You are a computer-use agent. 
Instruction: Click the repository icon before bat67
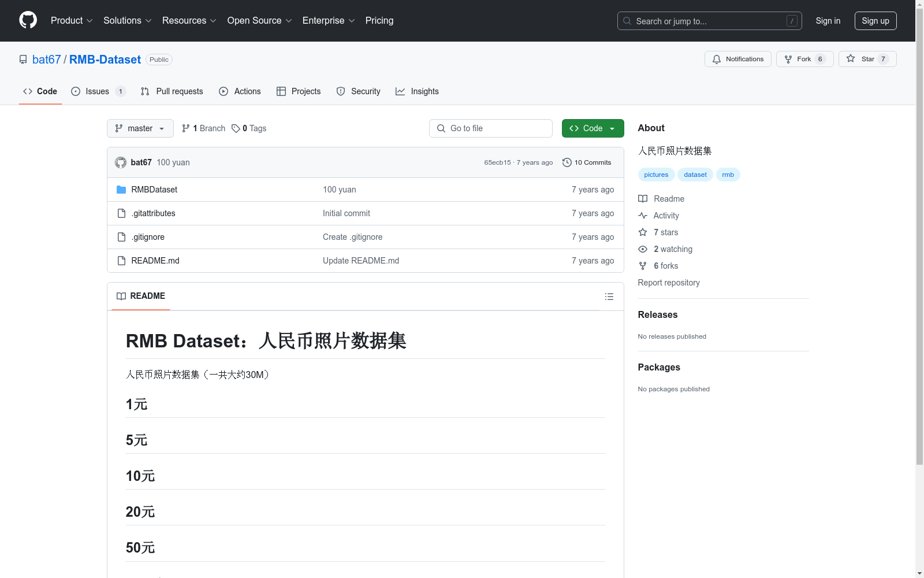23,60
